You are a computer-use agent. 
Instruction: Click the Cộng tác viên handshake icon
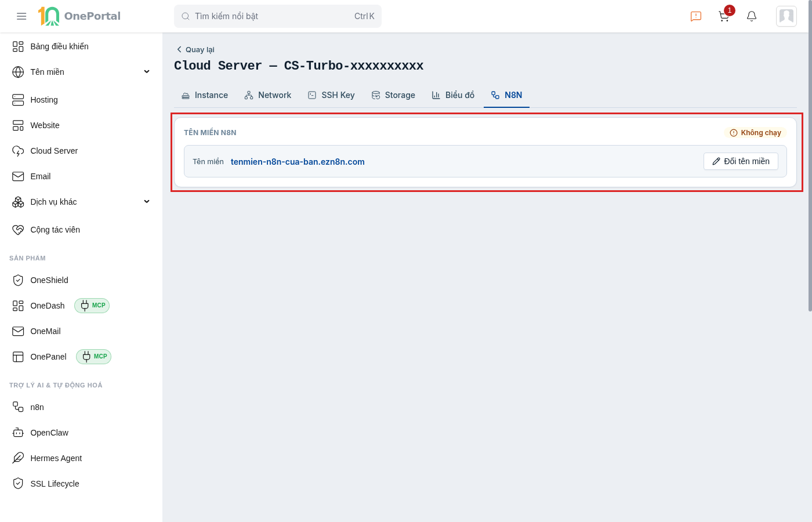[x=18, y=230]
